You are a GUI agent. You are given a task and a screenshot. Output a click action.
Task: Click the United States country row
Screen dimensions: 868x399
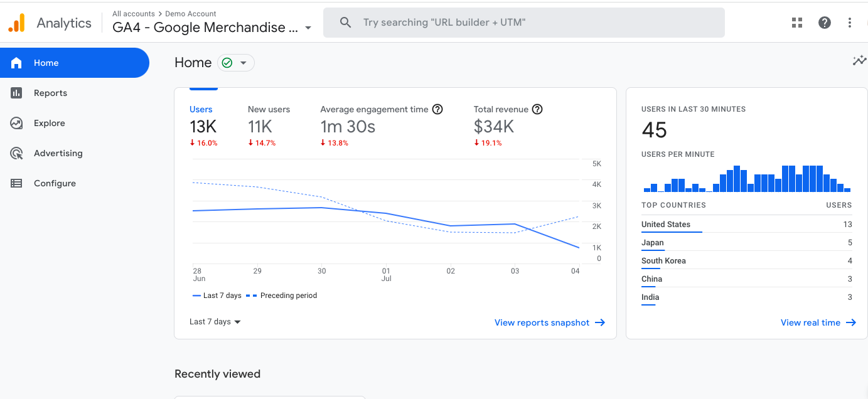[x=747, y=225]
